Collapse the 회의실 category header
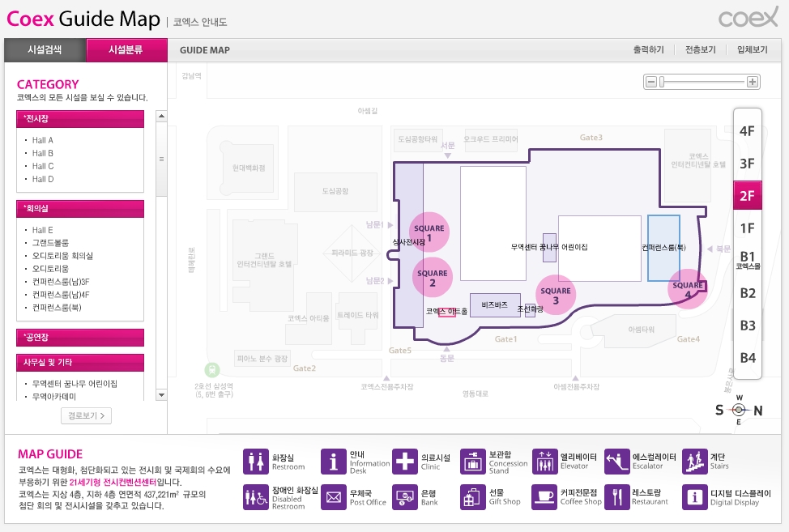This screenshot has height=532, width=789. pyautogui.click(x=80, y=209)
